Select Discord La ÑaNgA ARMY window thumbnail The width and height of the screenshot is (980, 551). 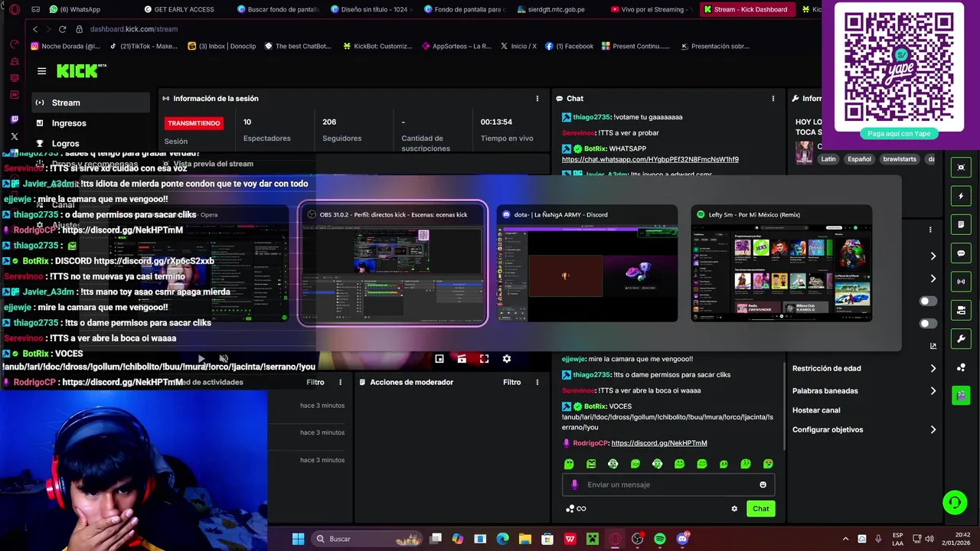point(587,263)
